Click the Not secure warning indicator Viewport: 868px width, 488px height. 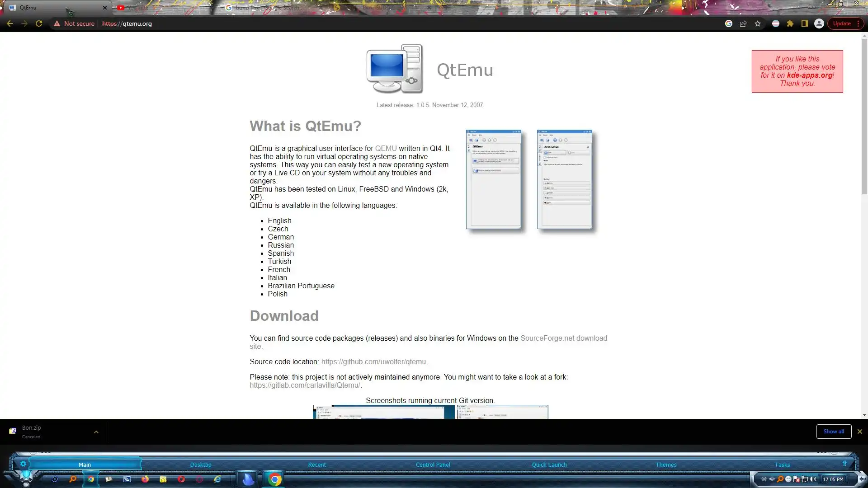(x=74, y=23)
